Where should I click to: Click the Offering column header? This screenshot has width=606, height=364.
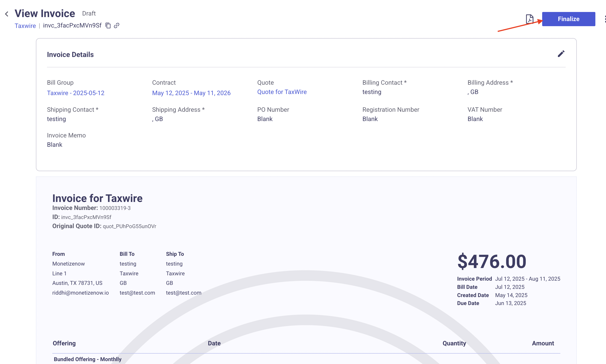[x=64, y=343]
